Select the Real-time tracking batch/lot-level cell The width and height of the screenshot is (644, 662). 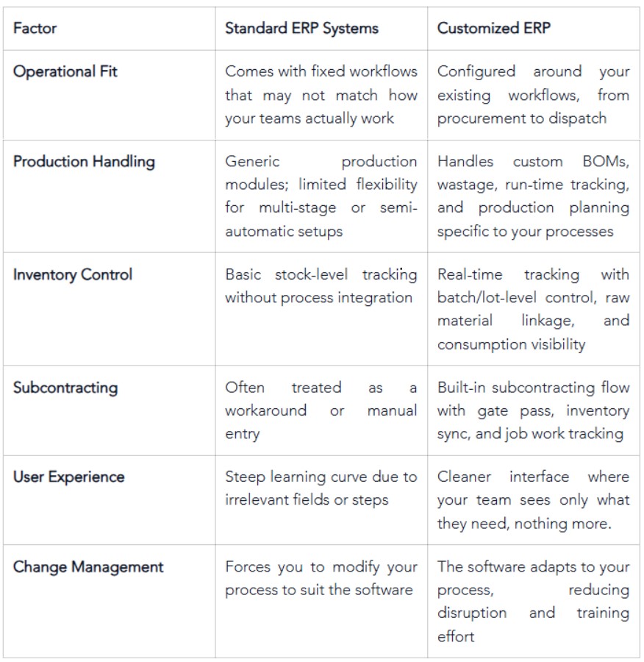(x=534, y=309)
